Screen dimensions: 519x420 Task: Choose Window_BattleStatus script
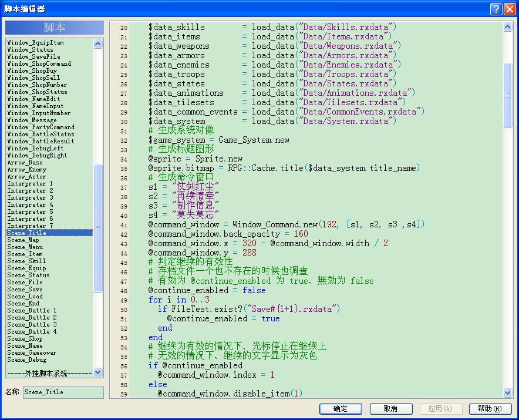(x=41, y=134)
